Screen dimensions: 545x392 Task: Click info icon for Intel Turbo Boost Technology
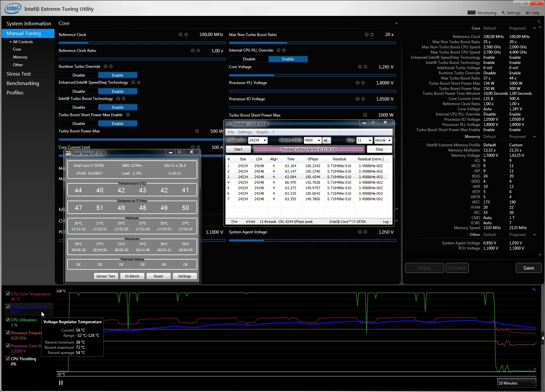click(118, 99)
